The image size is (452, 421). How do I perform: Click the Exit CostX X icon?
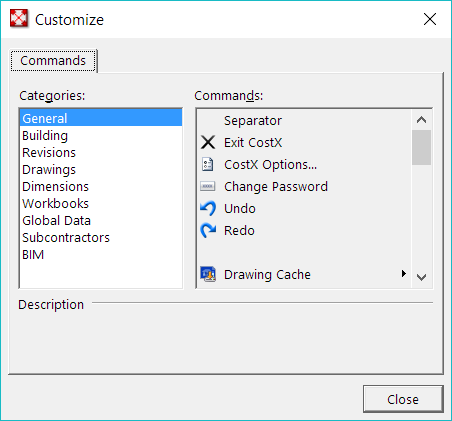(x=208, y=143)
